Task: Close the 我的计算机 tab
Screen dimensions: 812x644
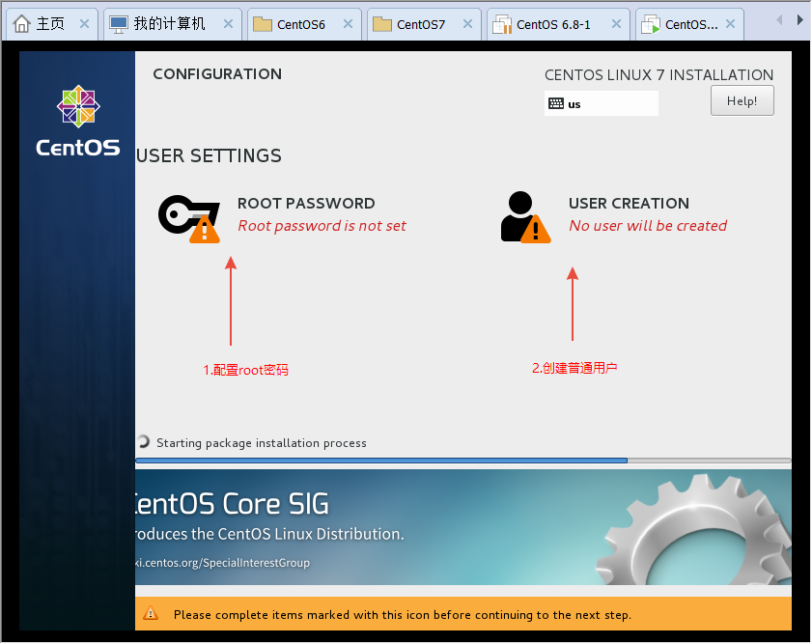Action: point(229,24)
